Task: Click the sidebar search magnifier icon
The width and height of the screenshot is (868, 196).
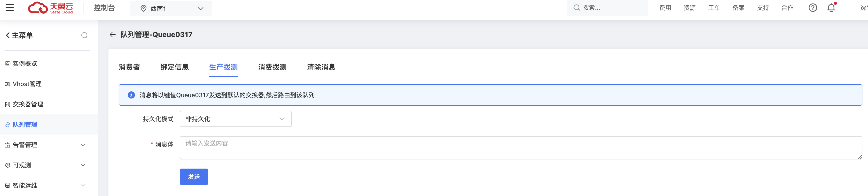Action: [84, 35]
